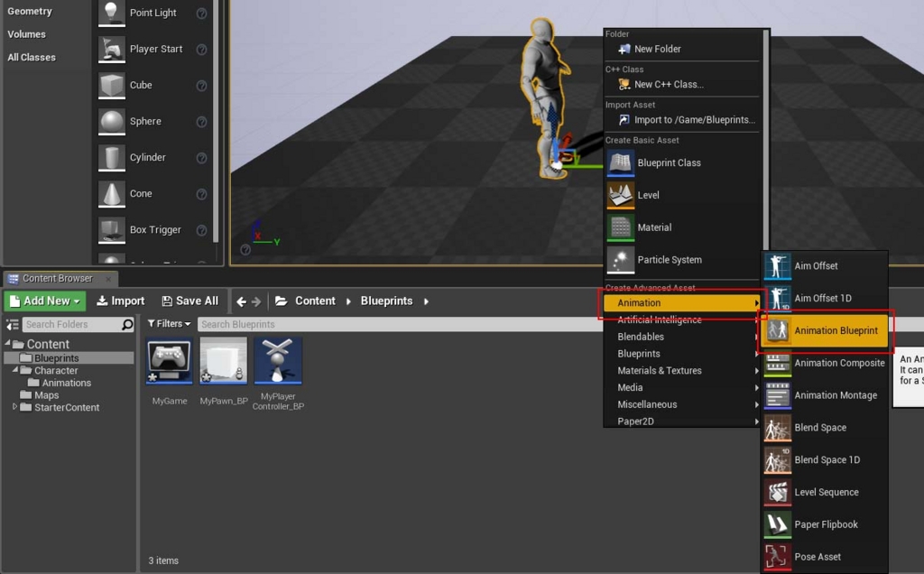Image resolution: width=924 pixels, height=574 pixels.
Task: Select the Point Light actor icon
Action: pyautogui.click(x=111, y=13)
